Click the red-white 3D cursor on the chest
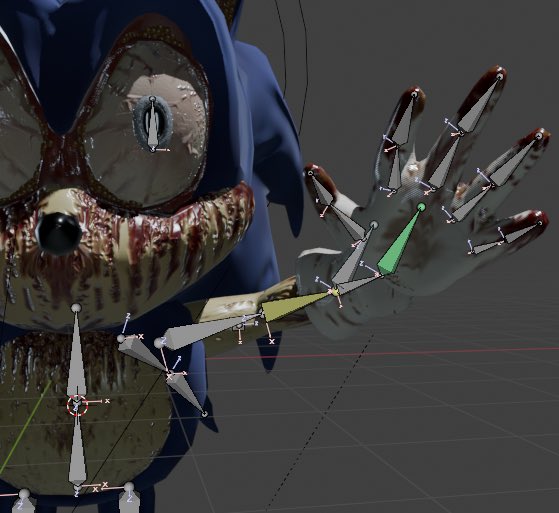The width and height of the screenshot is (559, 513). (x=77, y=405)
